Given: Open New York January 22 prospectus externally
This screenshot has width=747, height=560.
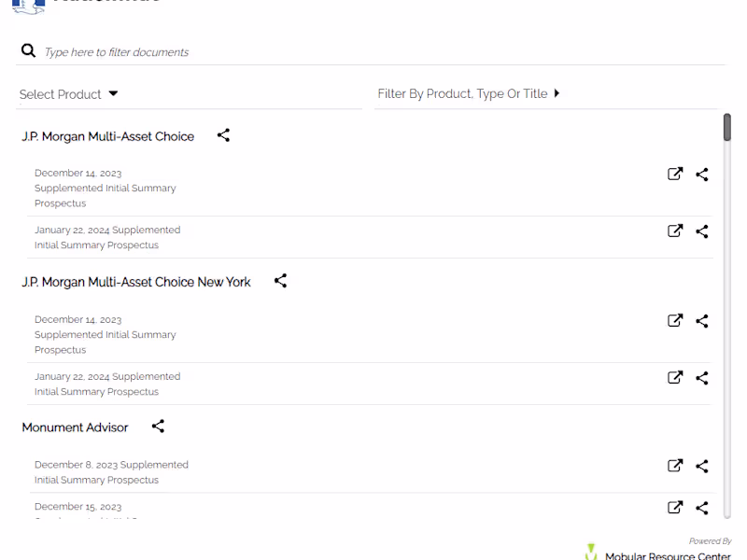Looking at the screenshot, I should pos(675,378).
